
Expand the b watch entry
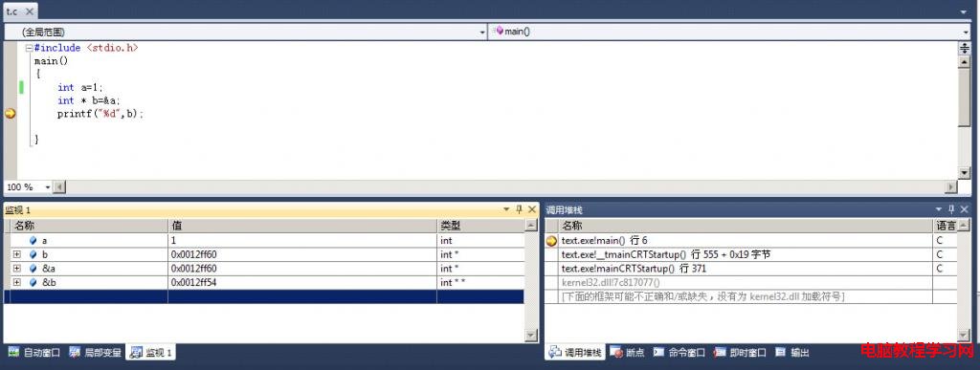(17, 254)
